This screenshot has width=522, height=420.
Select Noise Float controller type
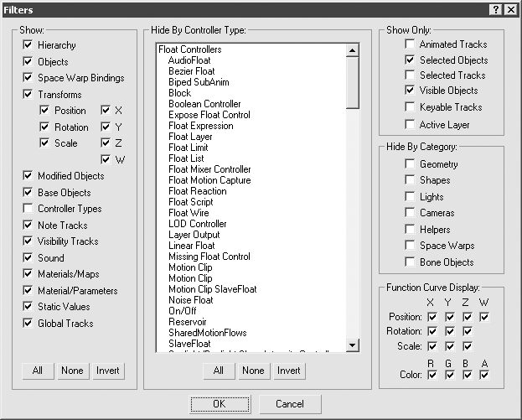190,300
